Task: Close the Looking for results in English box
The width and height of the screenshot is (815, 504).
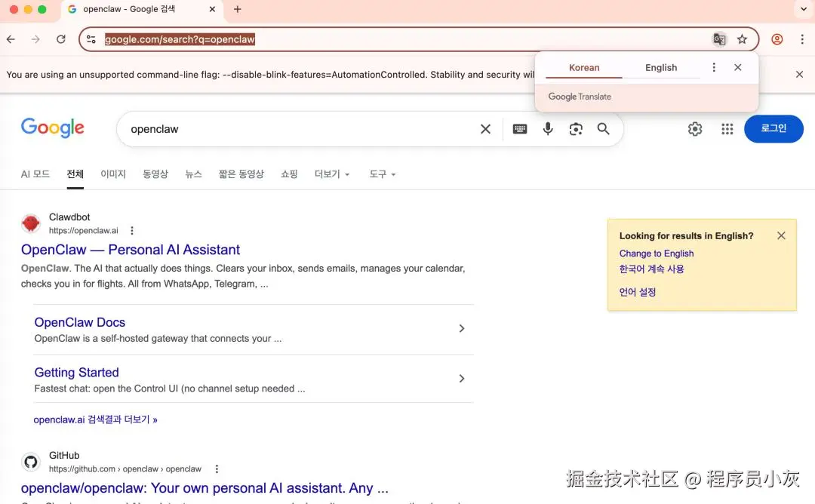Action: click(781, 235)
